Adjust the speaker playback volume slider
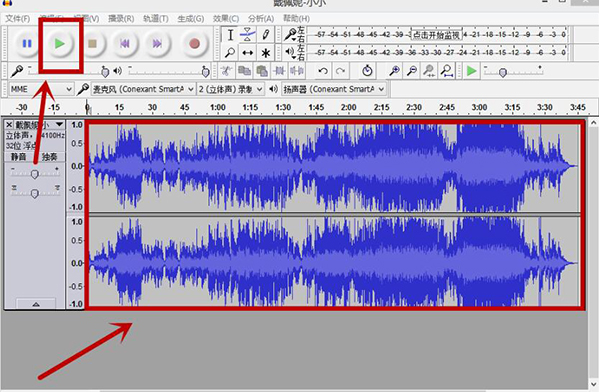 (x=170, y=71)
